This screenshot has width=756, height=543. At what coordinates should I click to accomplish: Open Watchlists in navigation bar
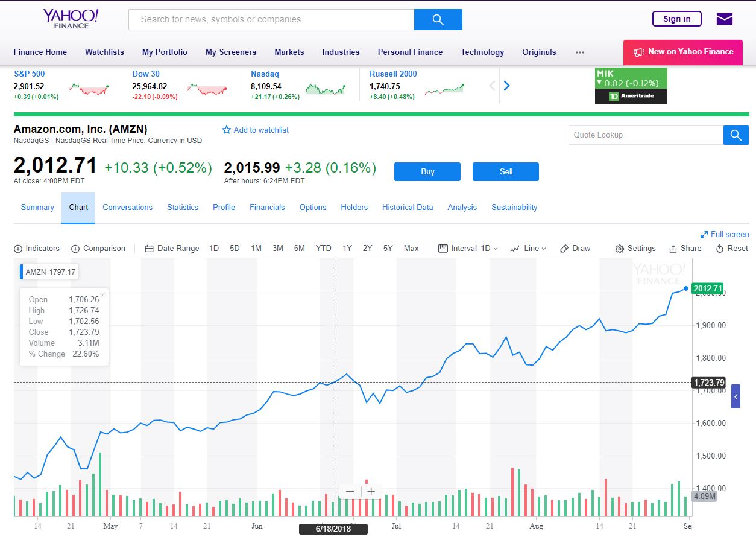[104, 52]
